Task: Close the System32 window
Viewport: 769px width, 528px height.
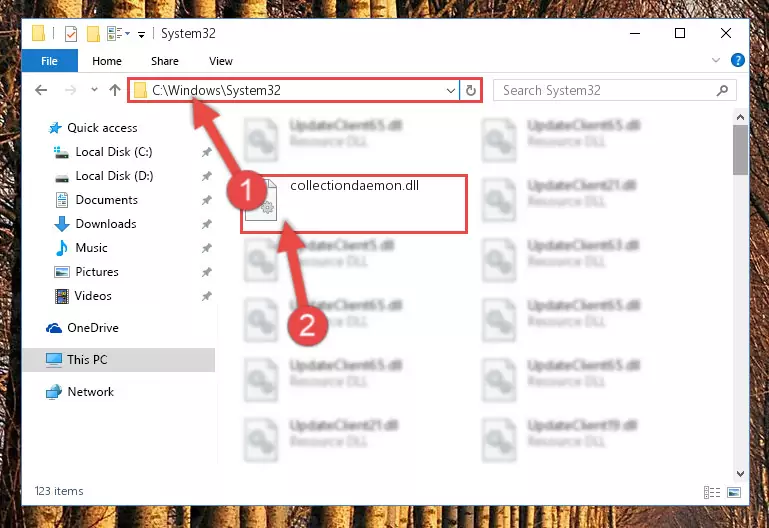Action: click(x=726, y=33)
